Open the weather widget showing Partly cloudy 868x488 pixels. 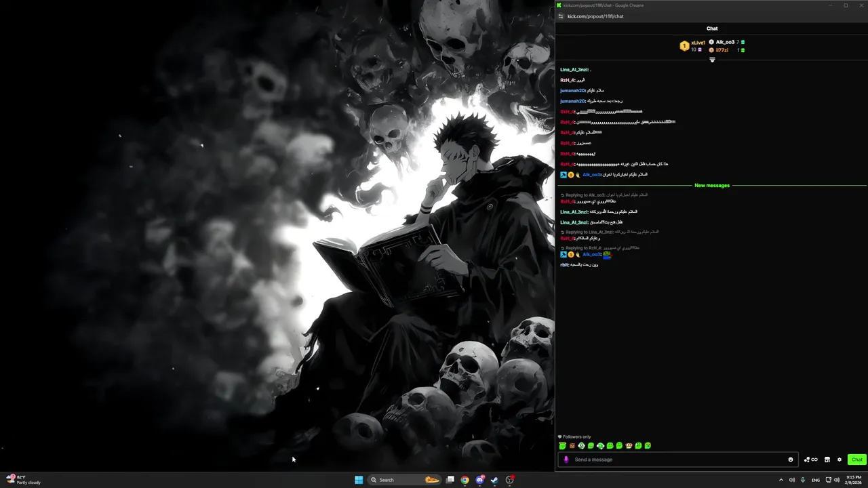[x=24, y=480]
